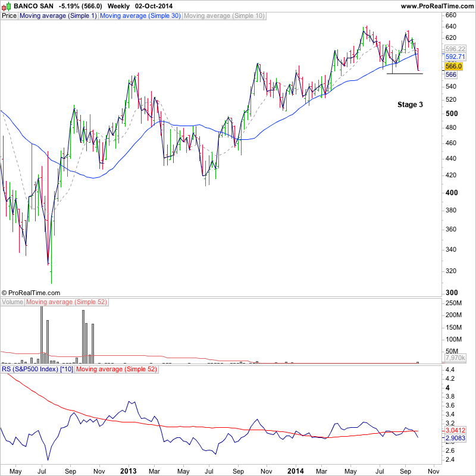Screen dimensions: 476x476
Task: Click the Weekly timeframe text
Action: click(118, 6)
